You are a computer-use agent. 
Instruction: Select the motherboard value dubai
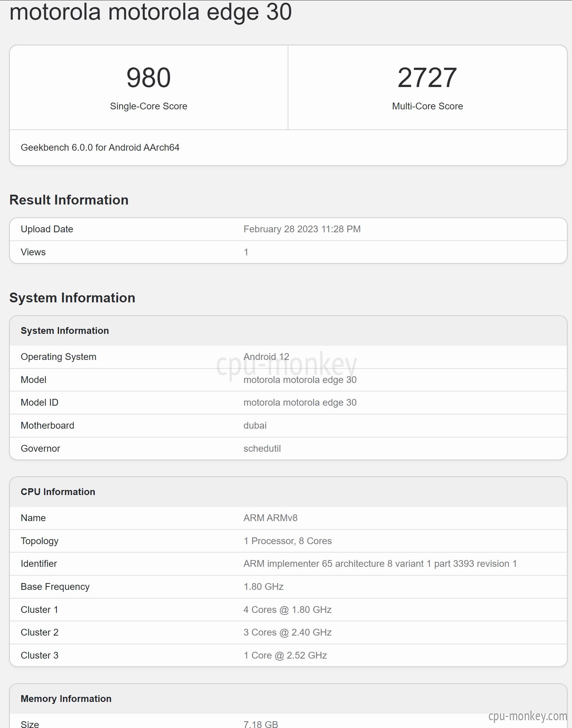(x=255, y=425)
